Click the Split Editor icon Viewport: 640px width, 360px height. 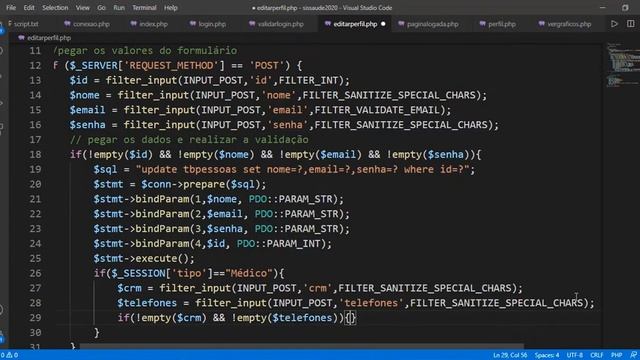pos(631,24)
